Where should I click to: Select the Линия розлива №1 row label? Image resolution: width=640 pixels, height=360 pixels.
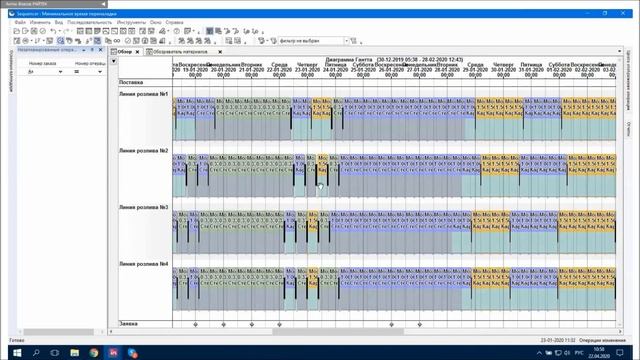click(x=143, y=94)
